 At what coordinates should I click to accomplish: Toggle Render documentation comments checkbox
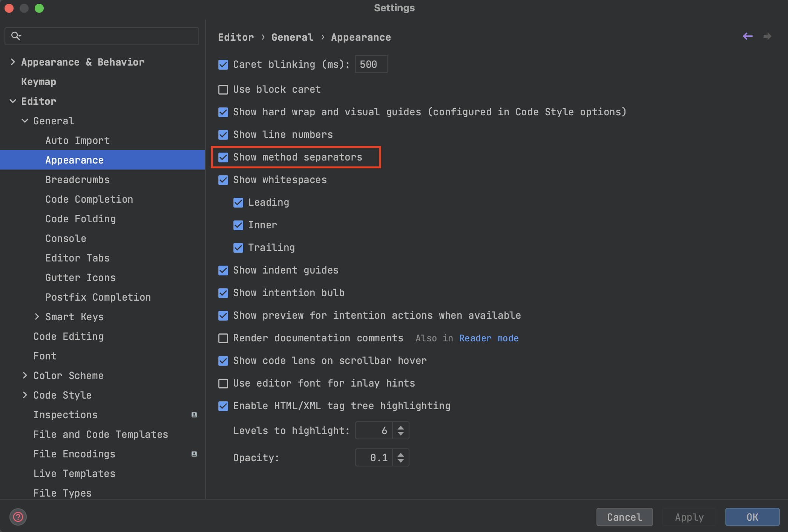[x=223, y=338]
